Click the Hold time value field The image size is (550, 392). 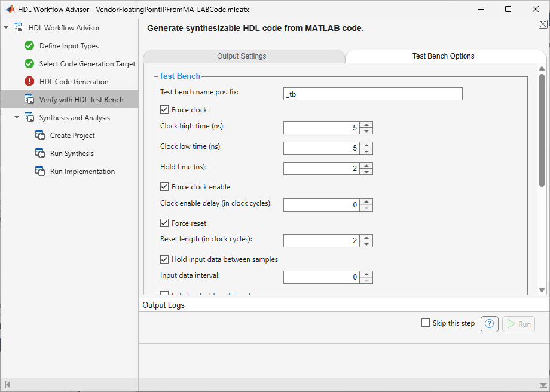pyautogui.click(x=321, y=169)
